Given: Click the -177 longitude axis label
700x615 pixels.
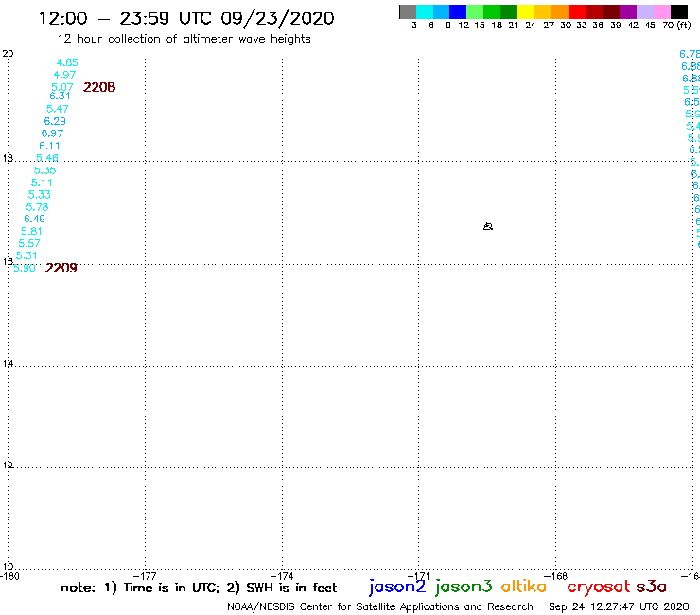Looking at the screenshot, I should pyautogui.click(x=145, y=576).
